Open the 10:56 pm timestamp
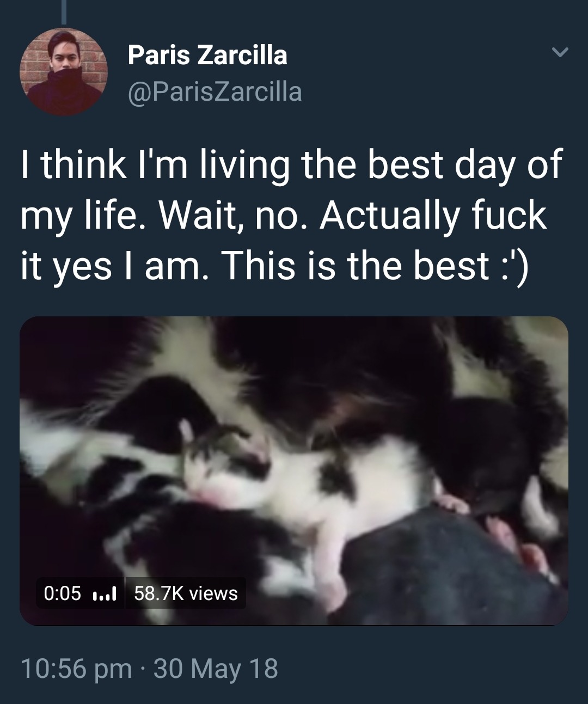The width and height of the screenshot is (588, 704). point(76,668)
